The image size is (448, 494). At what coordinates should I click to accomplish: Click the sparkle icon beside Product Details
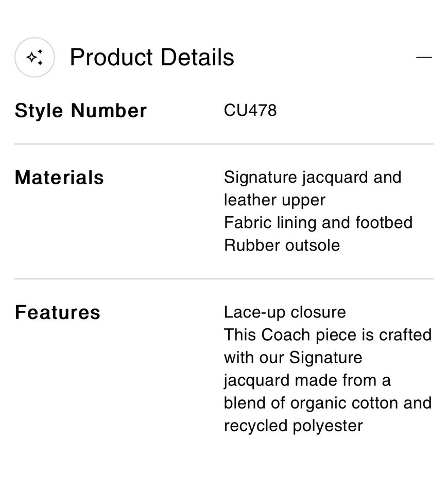pos(35,58)
